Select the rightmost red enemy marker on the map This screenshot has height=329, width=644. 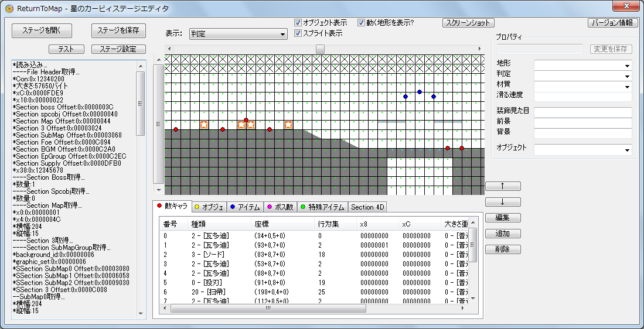462,148
